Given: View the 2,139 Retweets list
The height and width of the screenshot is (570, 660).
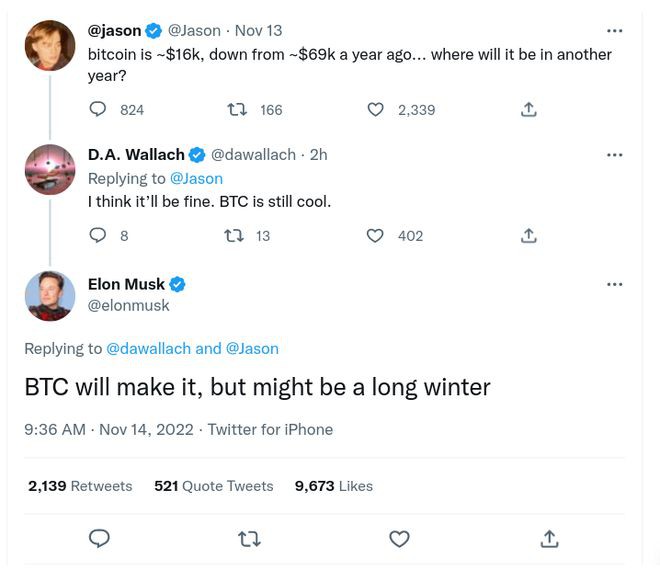Looking at the screenshot, I should pos(80,486).
